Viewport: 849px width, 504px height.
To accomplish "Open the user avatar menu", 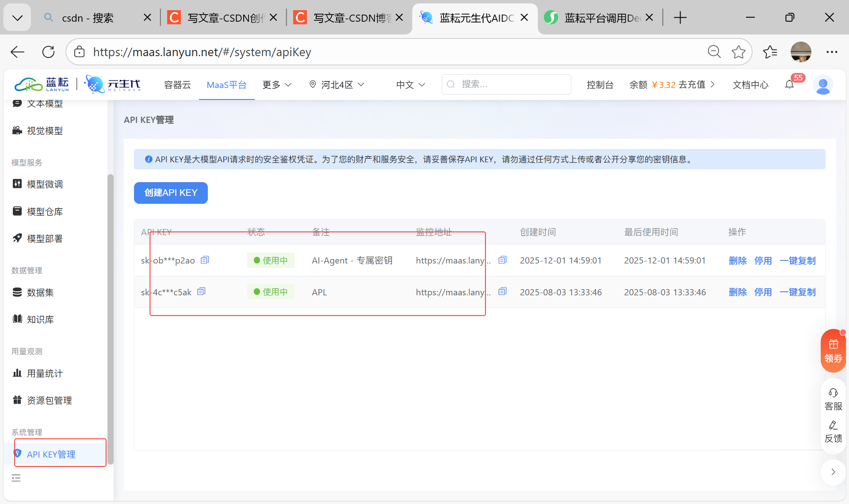I will click(823, 84).
